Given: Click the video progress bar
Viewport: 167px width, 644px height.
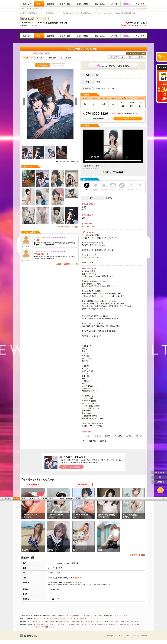Looking at the screenshot, I should (113, 160).
